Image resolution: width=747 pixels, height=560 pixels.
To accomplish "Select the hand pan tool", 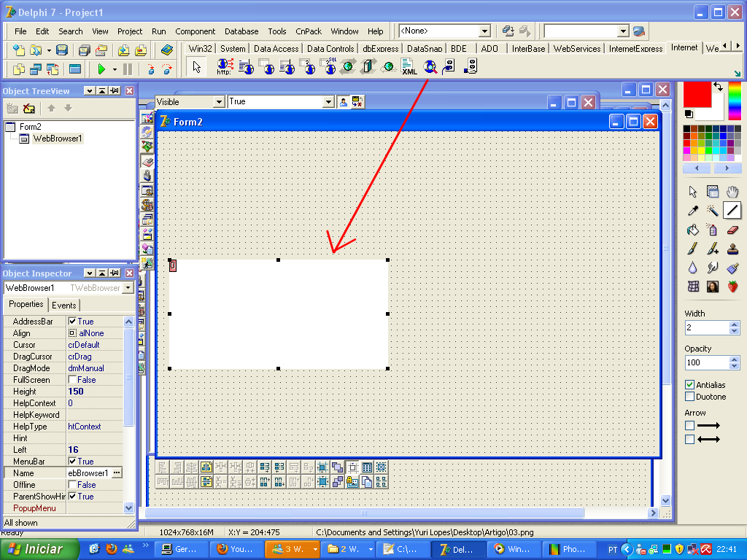I will click(732, 192).
